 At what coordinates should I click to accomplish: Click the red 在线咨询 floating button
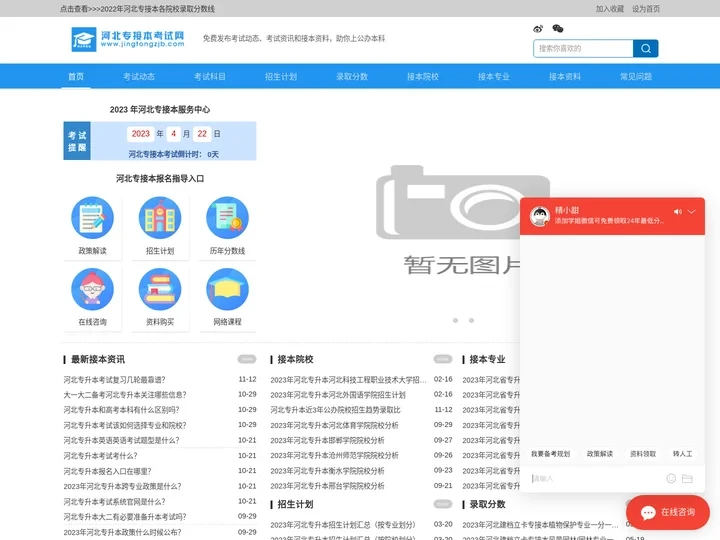668,512
